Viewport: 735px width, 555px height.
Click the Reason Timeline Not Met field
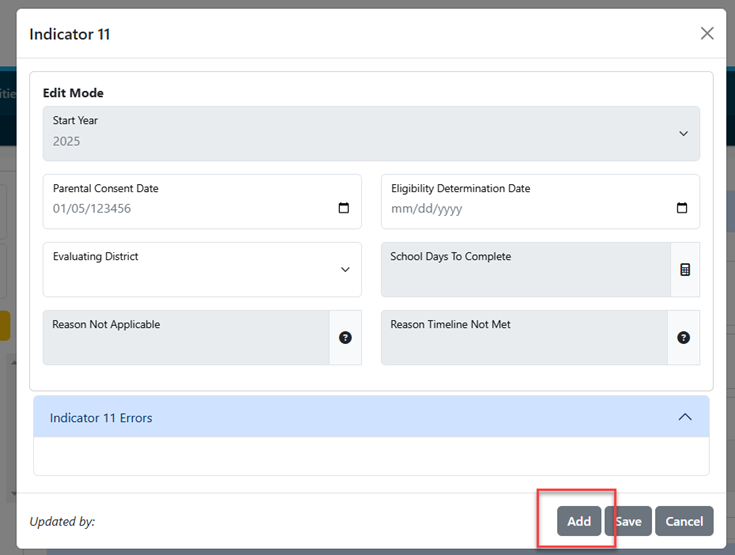coord(525,338)
